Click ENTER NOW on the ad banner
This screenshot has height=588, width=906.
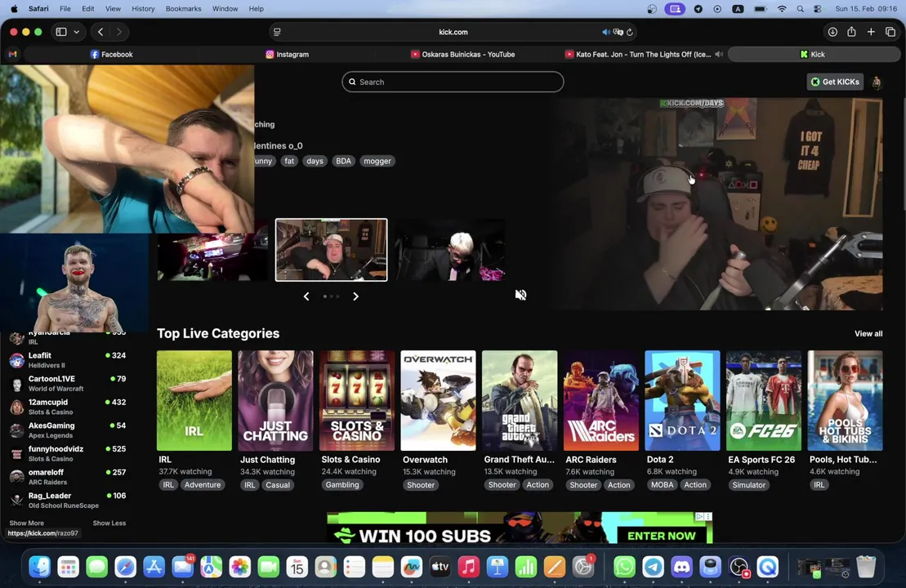point(661,536)
